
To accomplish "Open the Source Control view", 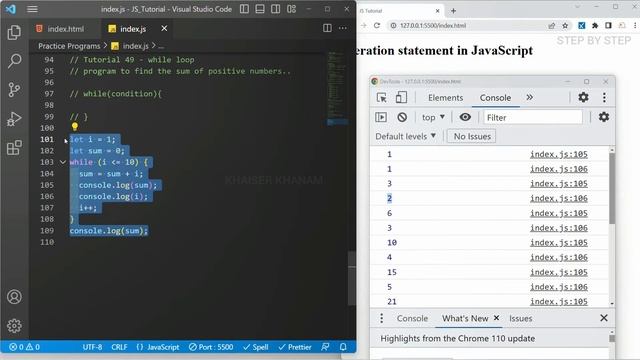I will pos(14,89).
